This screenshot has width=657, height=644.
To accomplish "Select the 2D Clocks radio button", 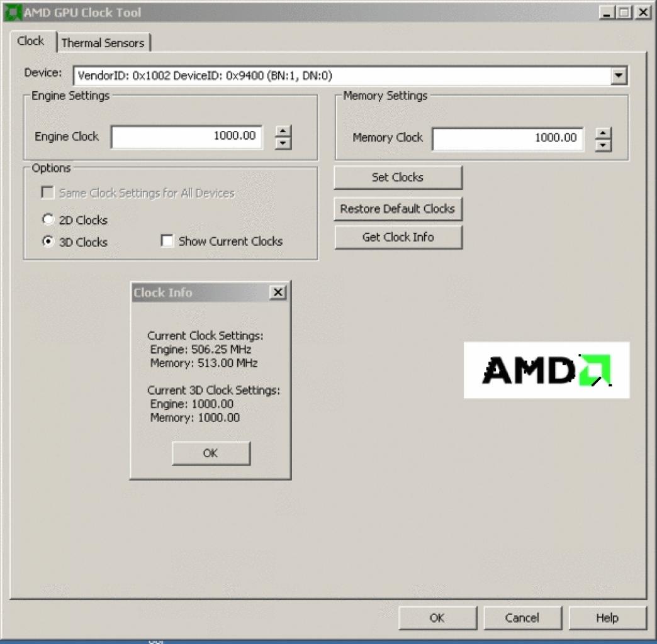I will point(48,219).
